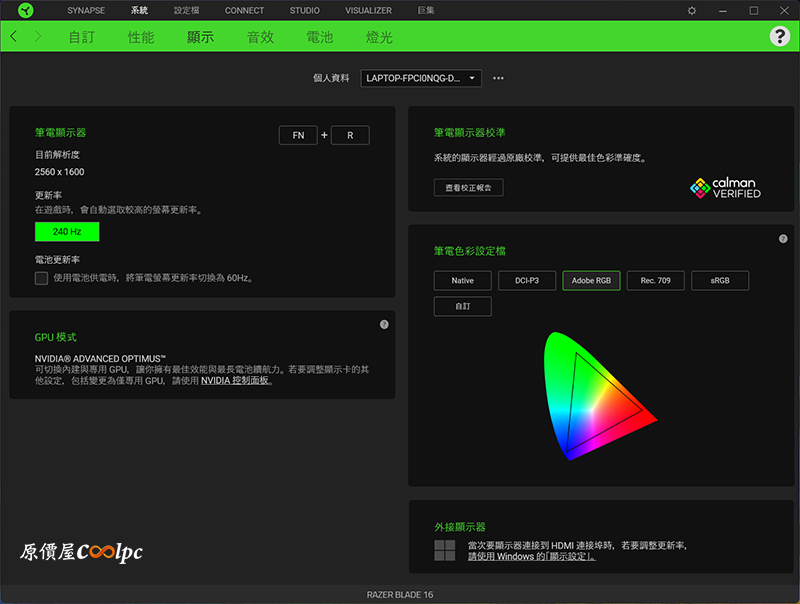Close the Synapse window
This screenshot has width=800, height=604.
784,10
